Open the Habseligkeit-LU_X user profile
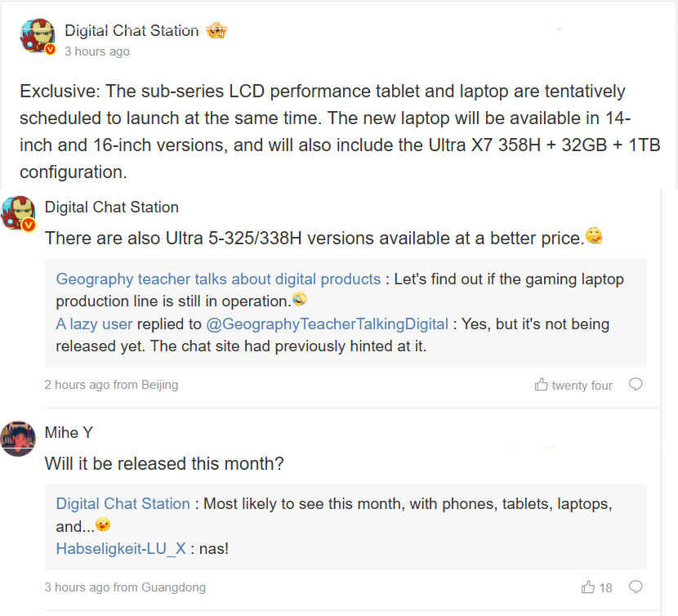 (121, 549)
